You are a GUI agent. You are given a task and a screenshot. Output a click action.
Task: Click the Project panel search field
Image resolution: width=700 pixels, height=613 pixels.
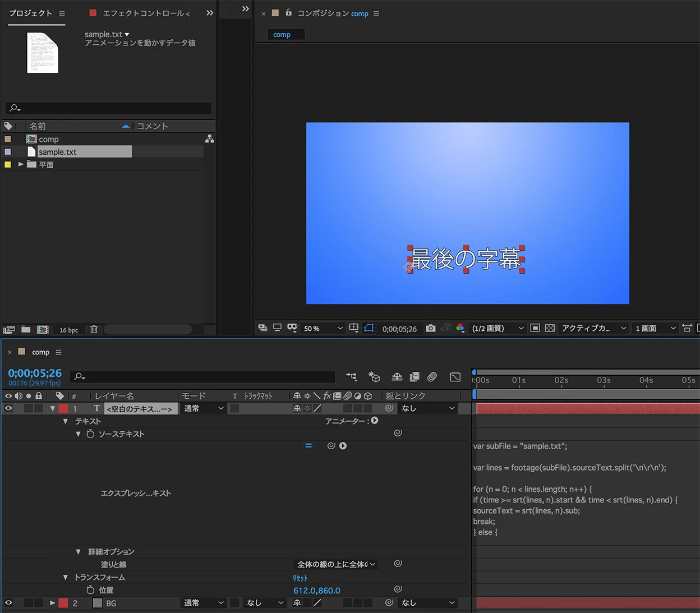[x=108, y=108]
